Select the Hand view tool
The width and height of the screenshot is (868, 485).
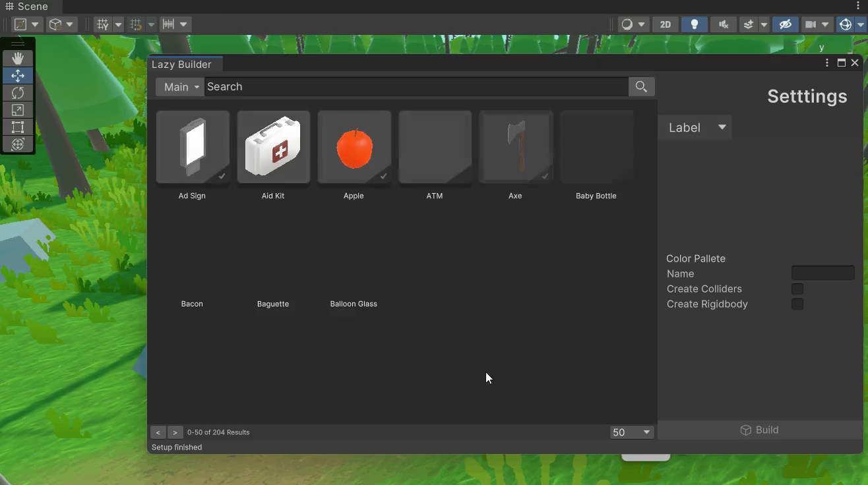[18, 59]
